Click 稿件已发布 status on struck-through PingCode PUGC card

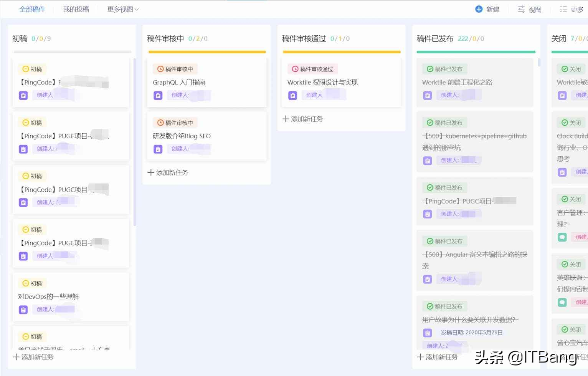(444, 188)
